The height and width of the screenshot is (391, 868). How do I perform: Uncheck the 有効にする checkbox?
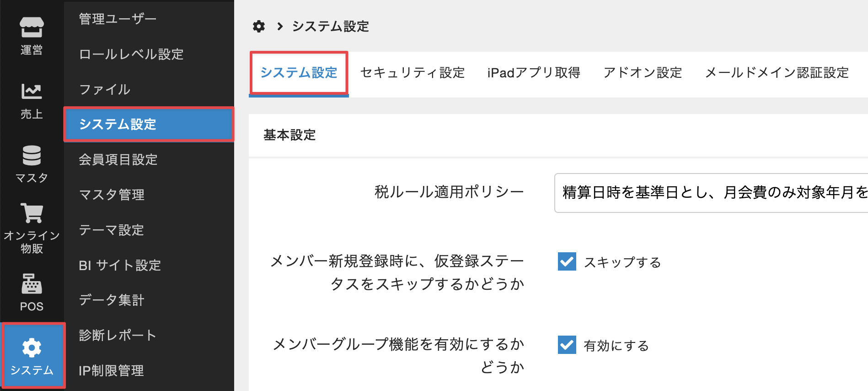[x=567, y=345]
